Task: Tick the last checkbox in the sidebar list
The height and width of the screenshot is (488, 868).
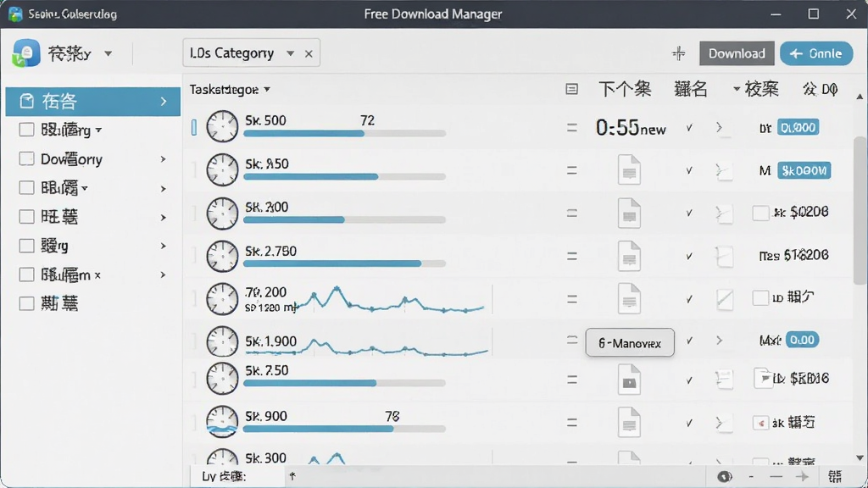Action: [26, 303]
